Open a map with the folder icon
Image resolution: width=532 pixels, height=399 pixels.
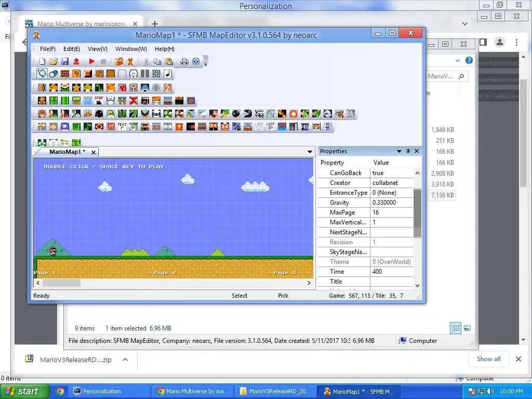[54, 61]
